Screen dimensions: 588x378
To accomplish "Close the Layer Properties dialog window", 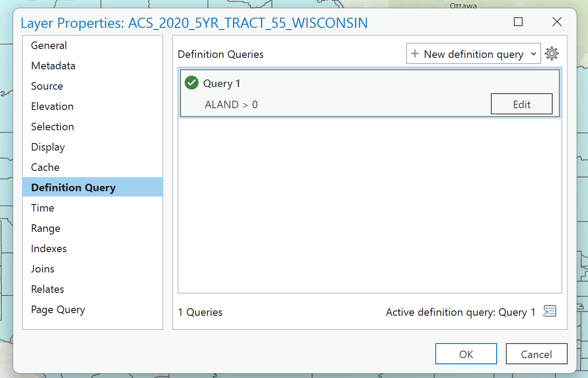I will coord(557,22).
